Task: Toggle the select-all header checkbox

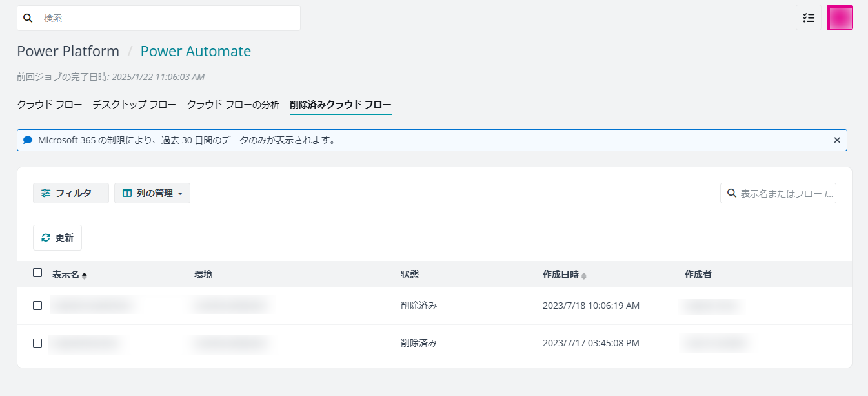Action: pos(37,273)
